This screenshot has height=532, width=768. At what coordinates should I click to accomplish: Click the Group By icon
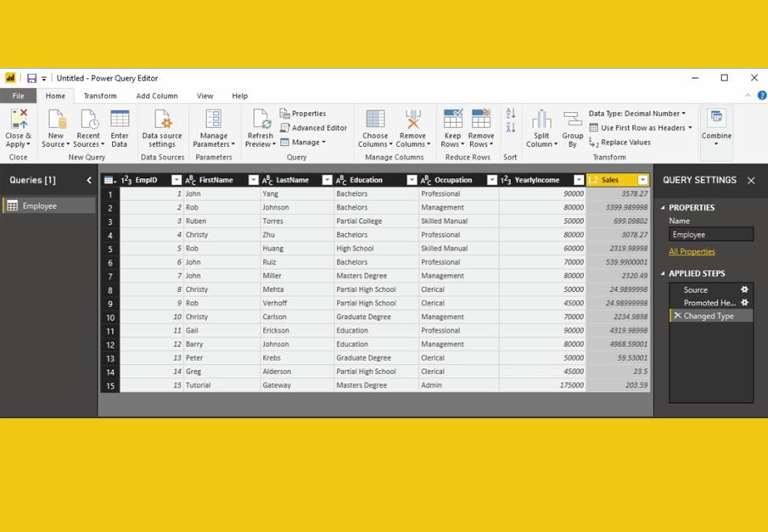tap(573, 119)
